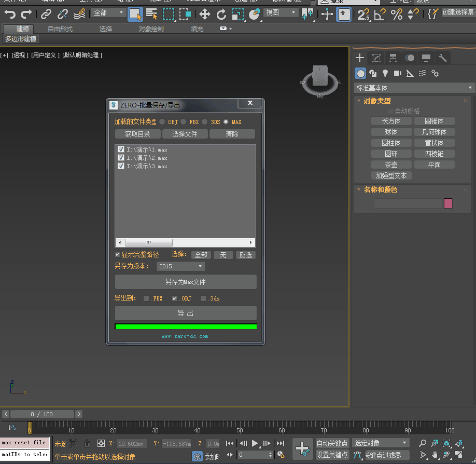Screen dimensions: 476x464
Task: Enable the .FBX export checkbox
Action: [147, 298]
